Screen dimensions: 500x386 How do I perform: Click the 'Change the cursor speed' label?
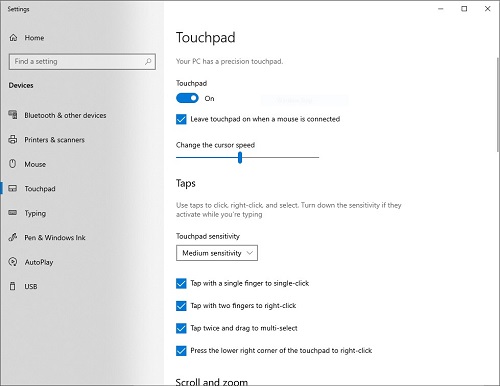coord(215,145)
